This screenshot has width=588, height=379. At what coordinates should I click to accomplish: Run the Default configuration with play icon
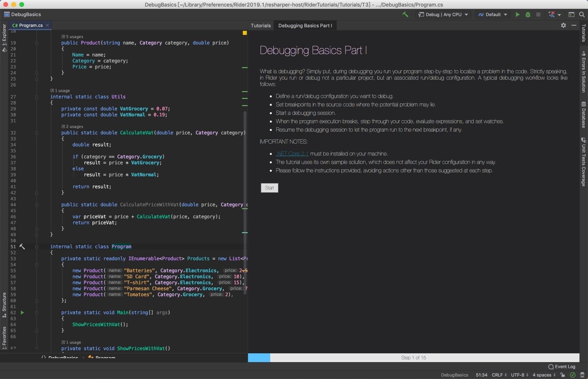coord(518,14)
